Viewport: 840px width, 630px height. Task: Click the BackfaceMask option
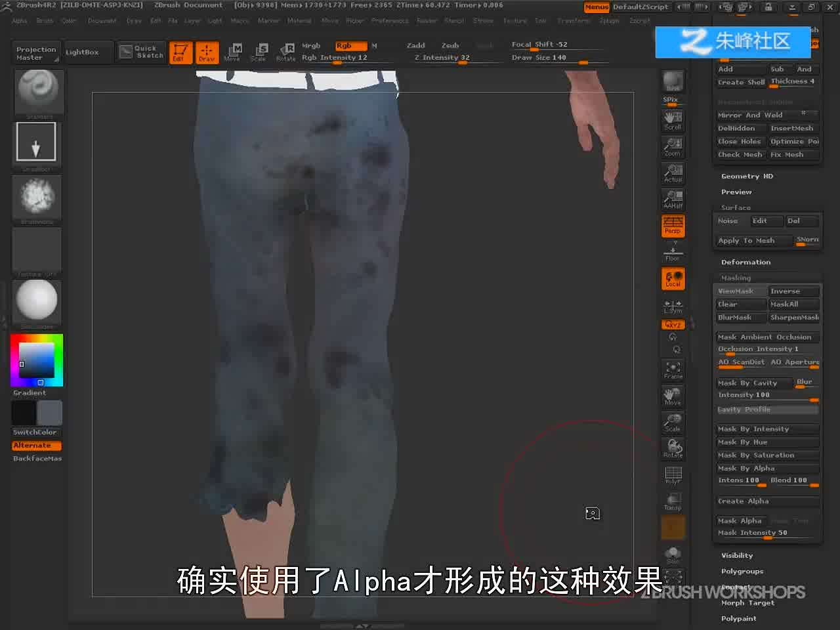(37, 459)
